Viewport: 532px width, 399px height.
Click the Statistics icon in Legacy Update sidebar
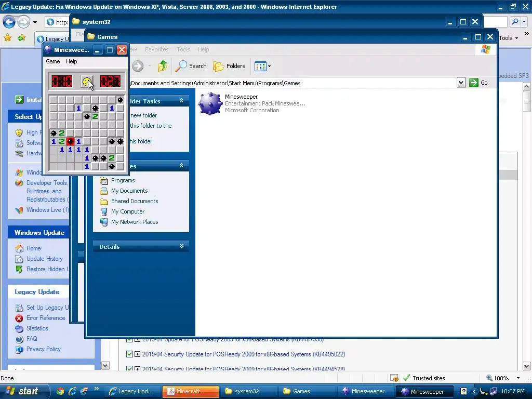(19, 328)
